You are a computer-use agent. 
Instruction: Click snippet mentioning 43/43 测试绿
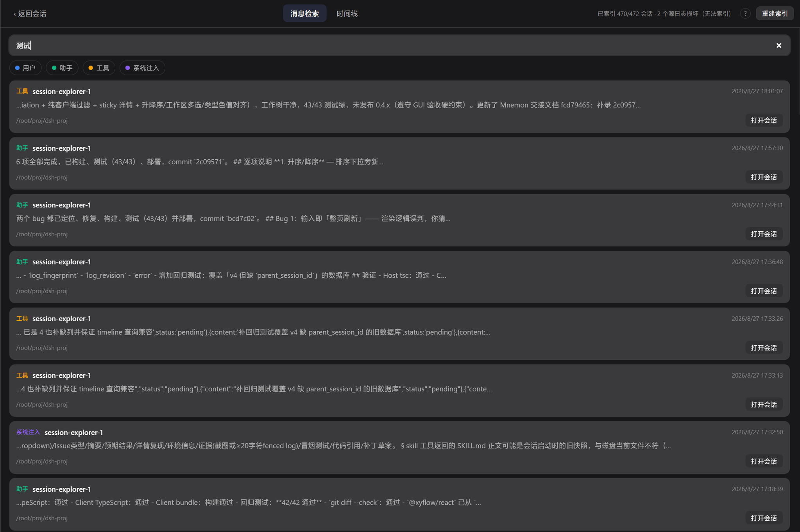328,105
